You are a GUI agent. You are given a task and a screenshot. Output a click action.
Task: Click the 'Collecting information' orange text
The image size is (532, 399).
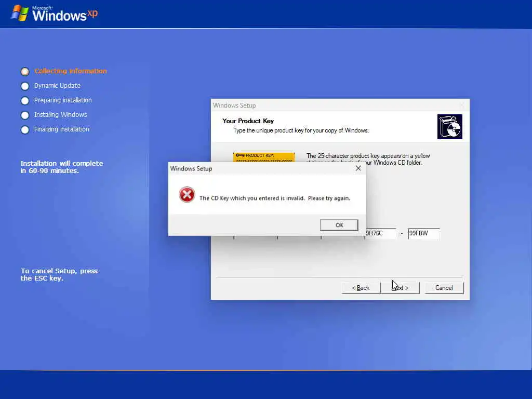click(x=71, y=71)
